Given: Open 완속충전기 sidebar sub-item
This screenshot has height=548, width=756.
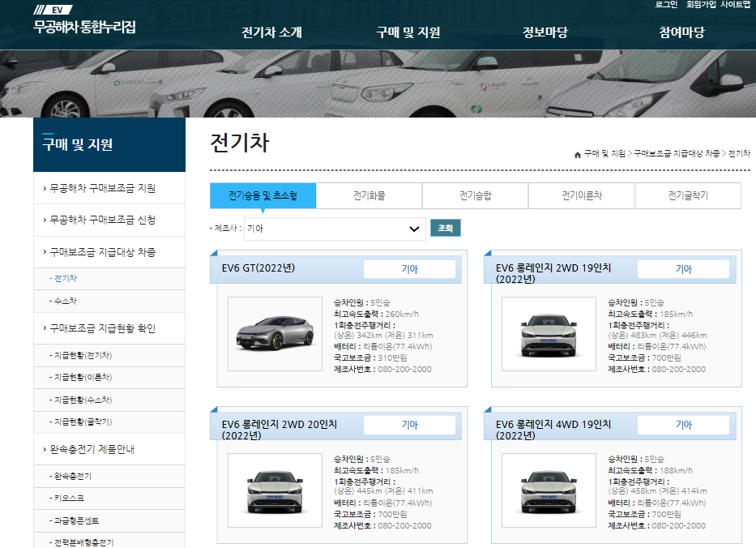Looking at the screenshot, I should 109,476.
